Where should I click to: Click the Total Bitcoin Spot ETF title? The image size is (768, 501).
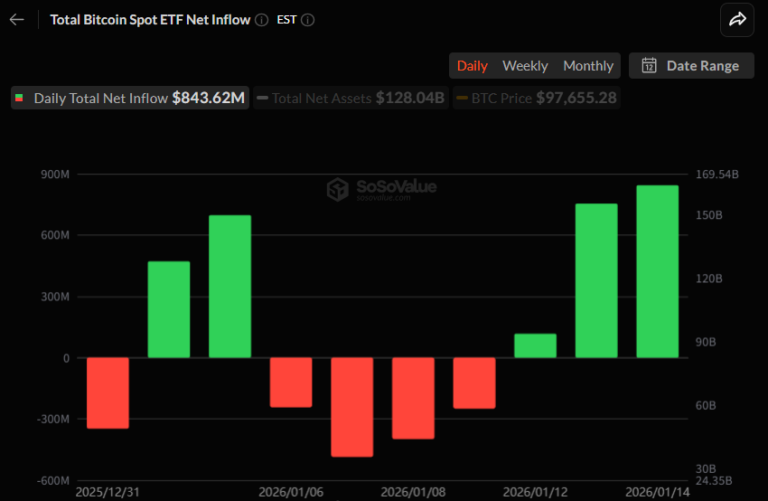pyautogui.click(x=150, y=19)
